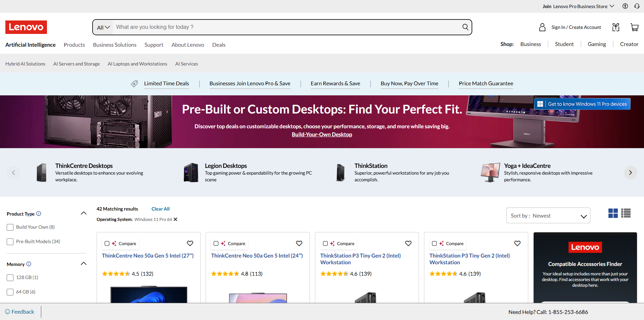Open the rewards gift icon
The height and width of the screenshot is (320, 644).
click(616, 27)
